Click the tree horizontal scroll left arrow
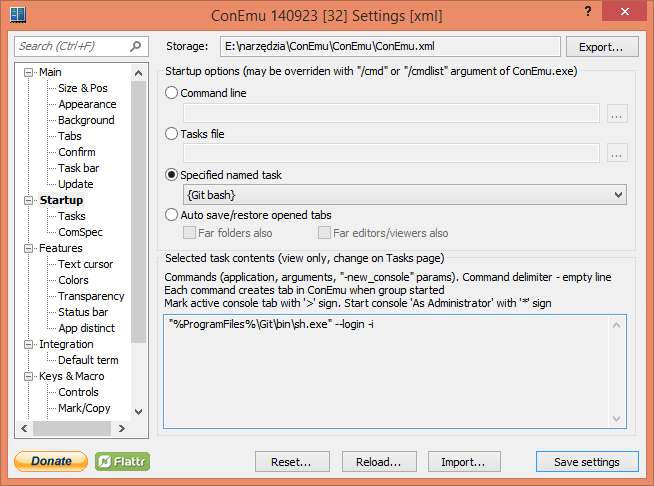Screen dimensions: 654x486 (24, 428)
